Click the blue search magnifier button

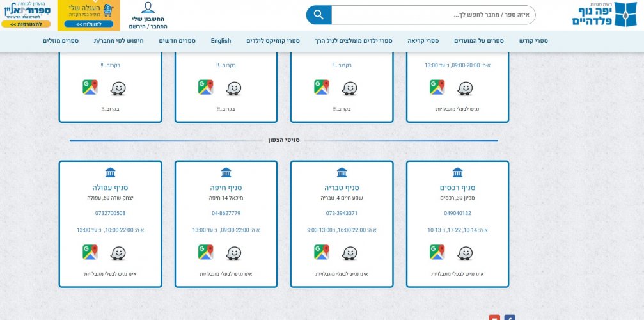318,15
